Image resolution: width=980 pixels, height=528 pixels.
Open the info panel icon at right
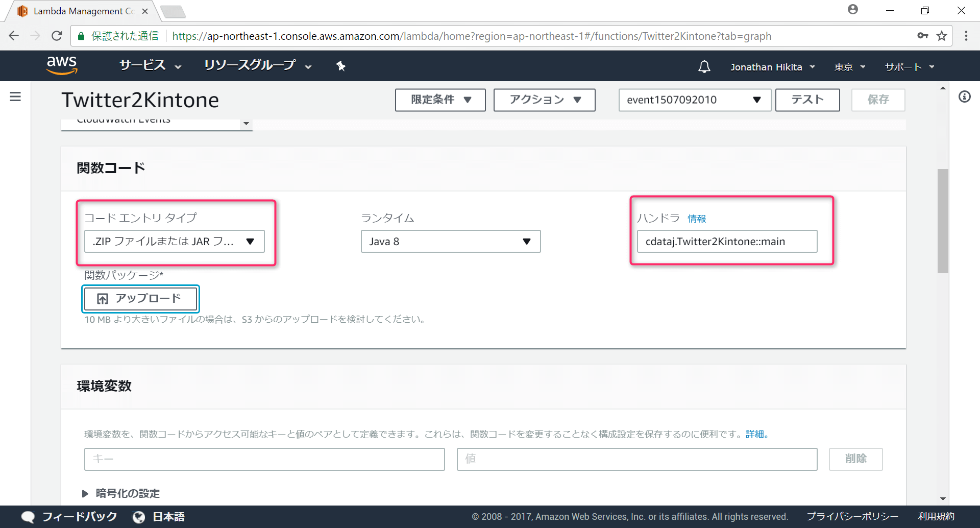coord(964,97)
